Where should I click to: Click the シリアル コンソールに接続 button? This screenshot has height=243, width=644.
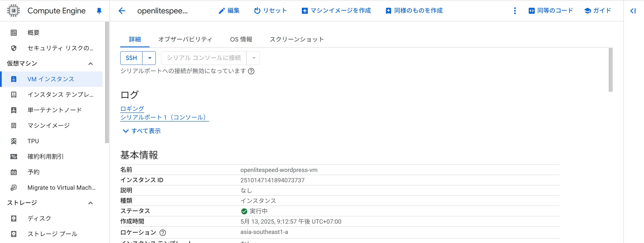tap(204, 58)
